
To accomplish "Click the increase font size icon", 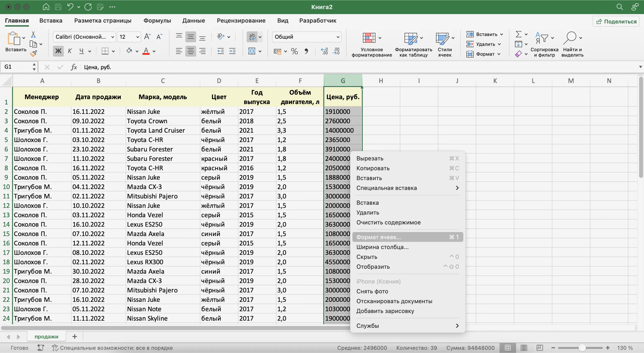I will (147, 37).
